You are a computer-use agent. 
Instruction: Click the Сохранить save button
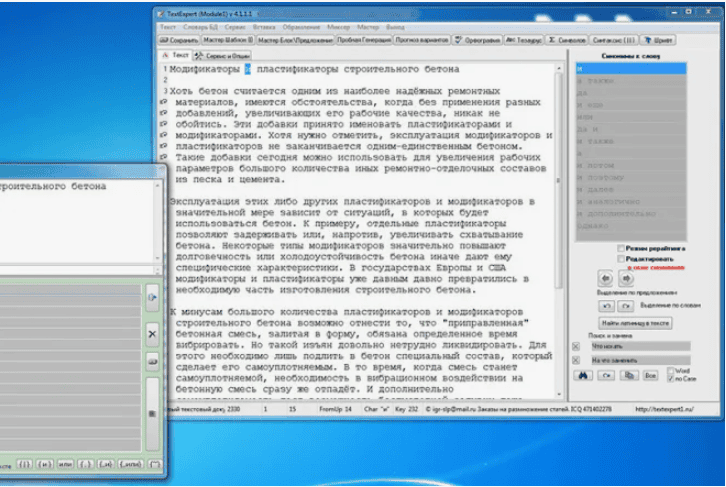click(179, 40)
